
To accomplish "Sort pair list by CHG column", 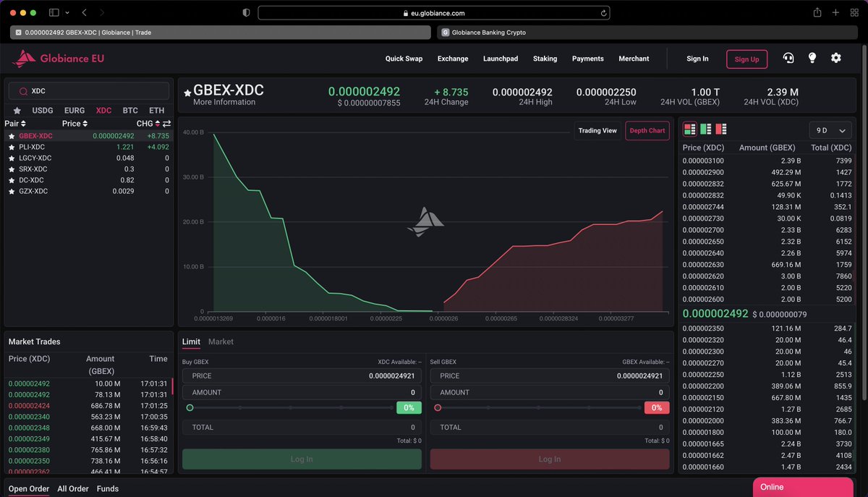I will click(148, 124).
